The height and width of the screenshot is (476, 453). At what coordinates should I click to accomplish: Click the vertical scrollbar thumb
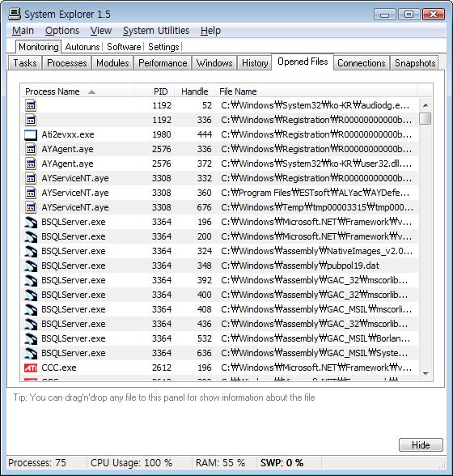click(425, 119)
